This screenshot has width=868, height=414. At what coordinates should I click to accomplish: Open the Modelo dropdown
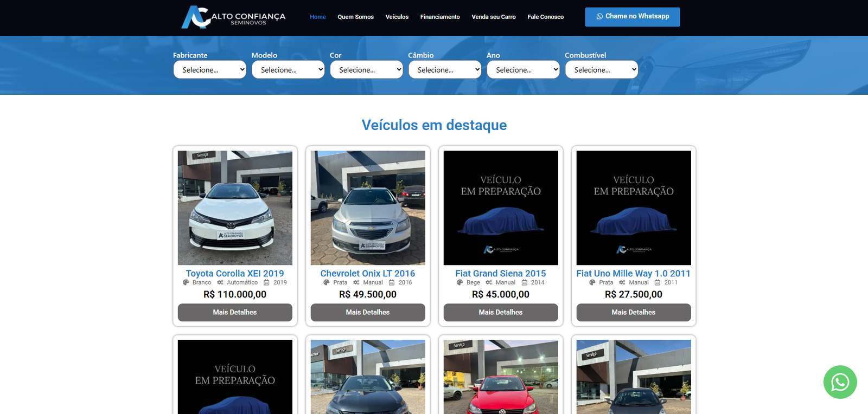tap(288, 69)
